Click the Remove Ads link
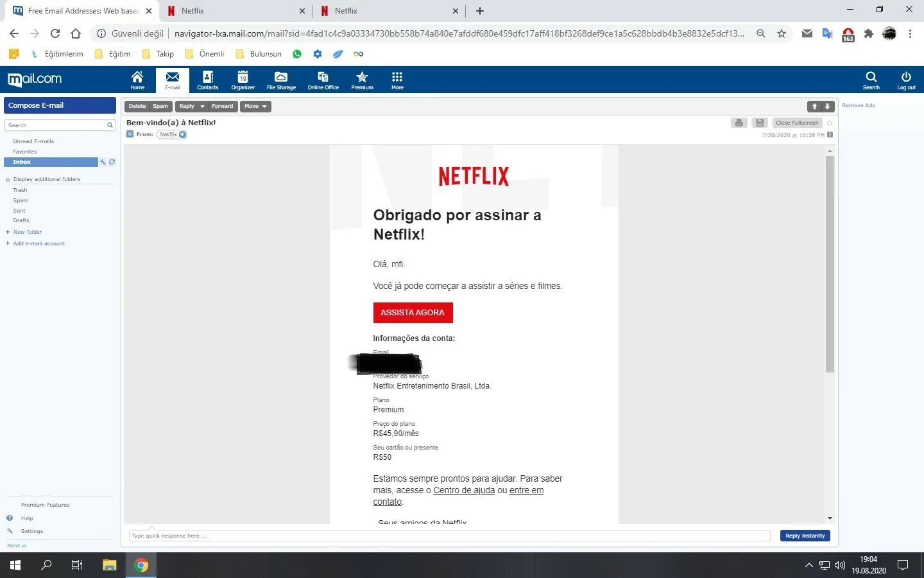The width and height of the screenshot is (924, 578). [859, 105]
